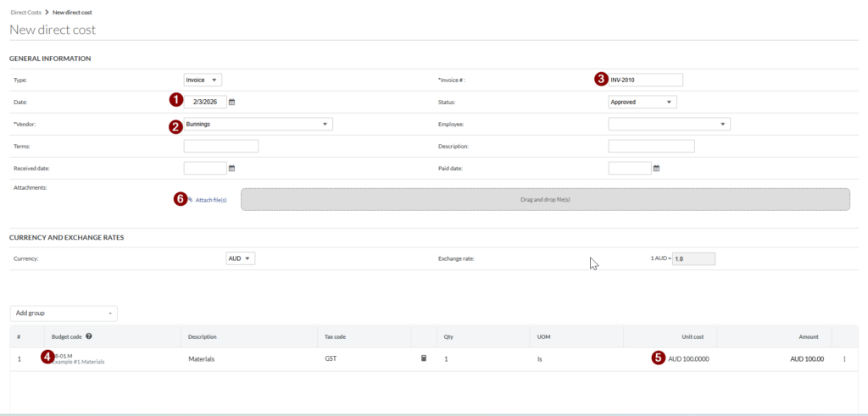Image resolution: width=868 pixels, height=416 pixels.
Task: Go to Direct Costs breadcrumb link
Action: (x=25, y=12)
